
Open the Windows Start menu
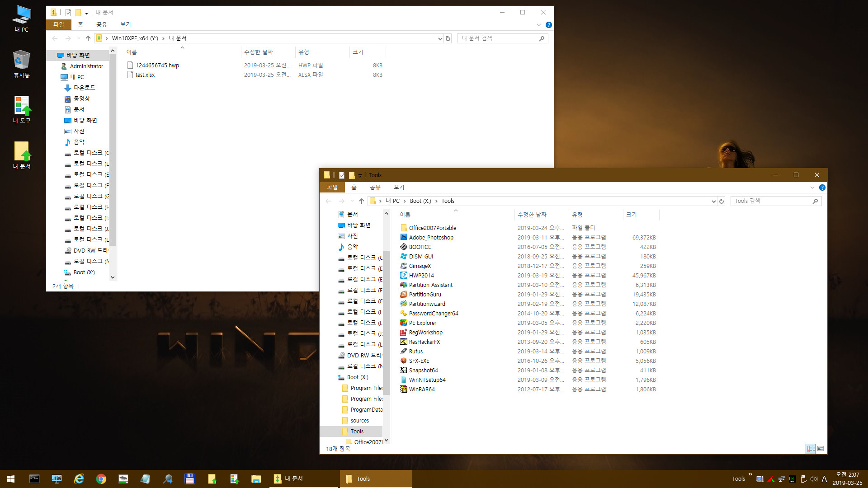click(x=11, y=479)
